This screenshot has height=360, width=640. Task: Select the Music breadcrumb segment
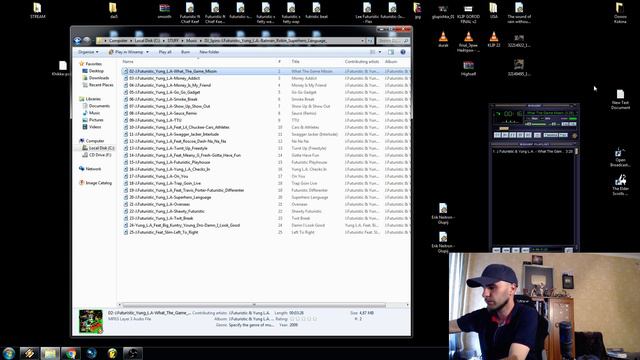coord(191,41)
